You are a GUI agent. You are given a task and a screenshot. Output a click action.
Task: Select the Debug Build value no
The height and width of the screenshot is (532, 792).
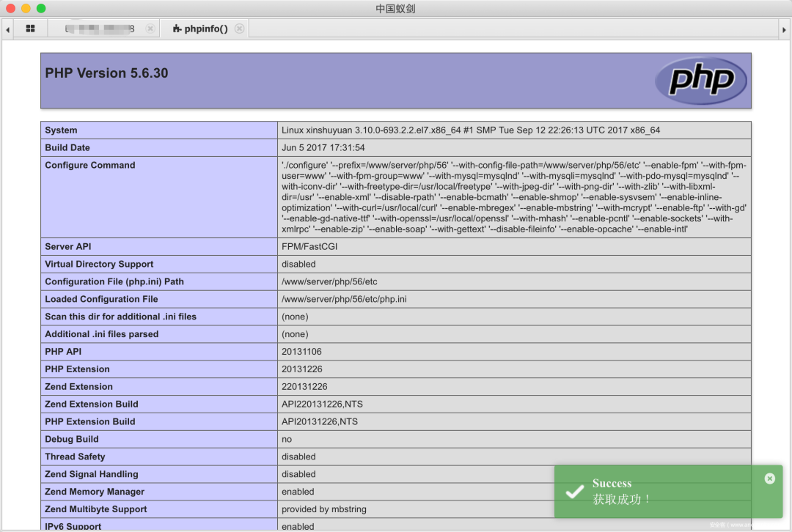[x=287, y=439]
